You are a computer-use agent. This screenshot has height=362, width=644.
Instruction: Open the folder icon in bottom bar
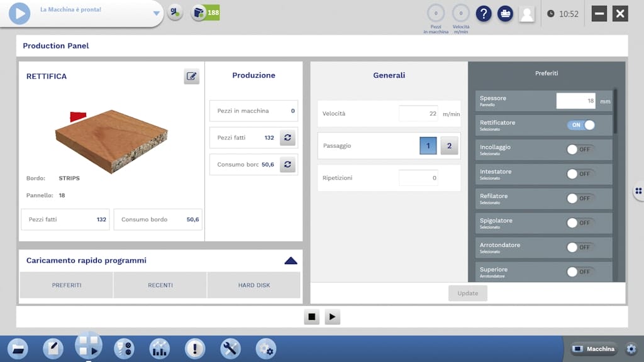tap(17, 349)
